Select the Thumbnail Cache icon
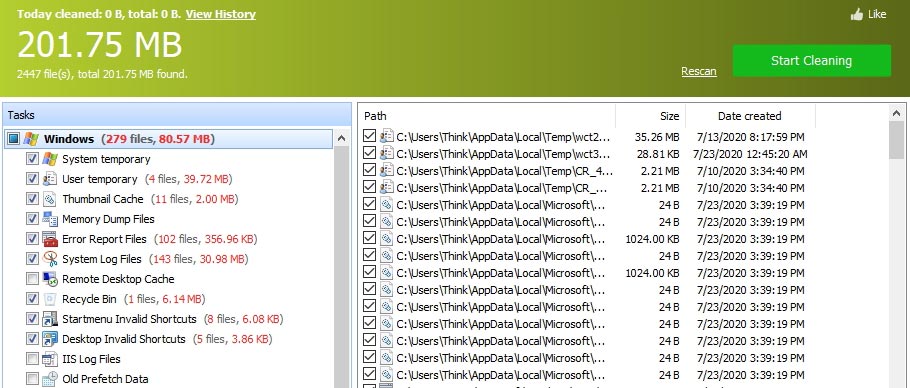This screenshot has width=910, height=388. click(x=49, y=199)
